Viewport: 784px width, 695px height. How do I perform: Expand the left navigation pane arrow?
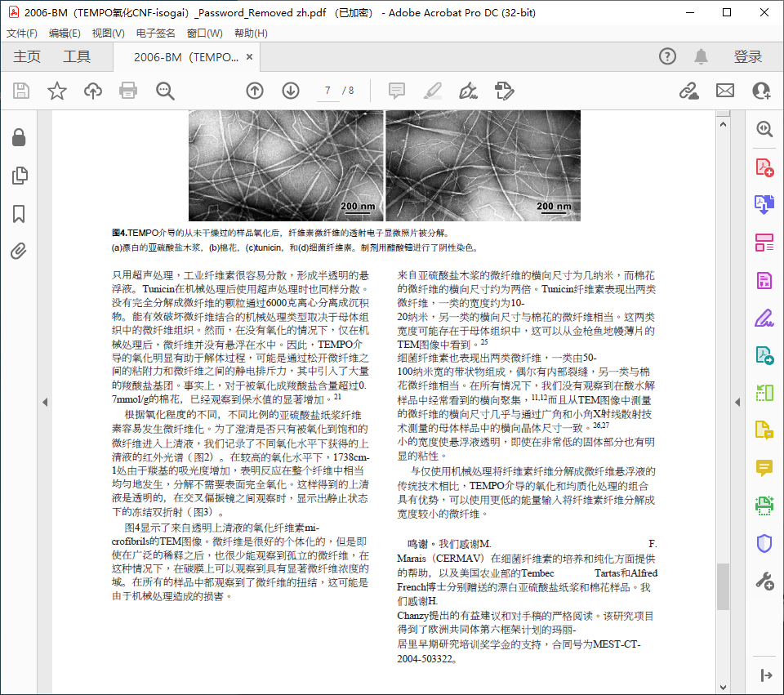pos(44,402)
